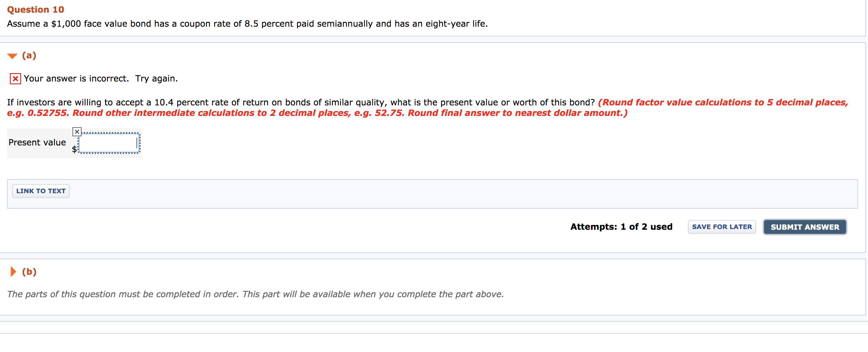Expand part (b) disclosure triangle
868x352 pixels.
point(13,272)
